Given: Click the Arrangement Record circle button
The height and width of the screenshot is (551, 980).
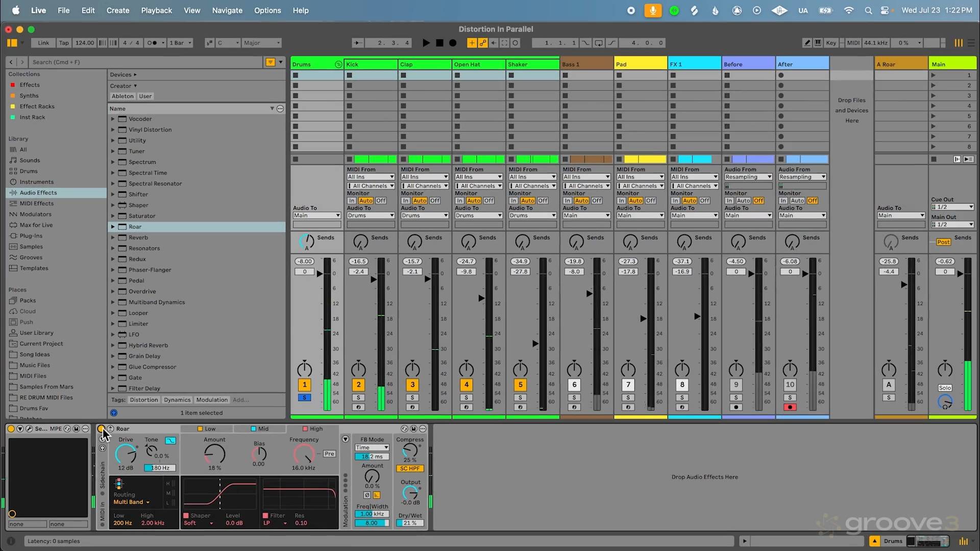Looking at the screenshot, I should (452, 43).
